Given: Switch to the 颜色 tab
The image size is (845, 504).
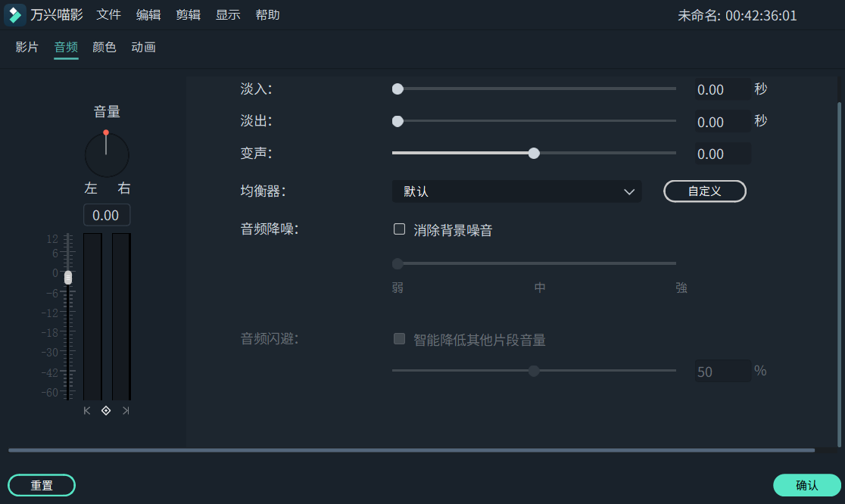Looking at the screenshot, I should [x=104, y=47].
